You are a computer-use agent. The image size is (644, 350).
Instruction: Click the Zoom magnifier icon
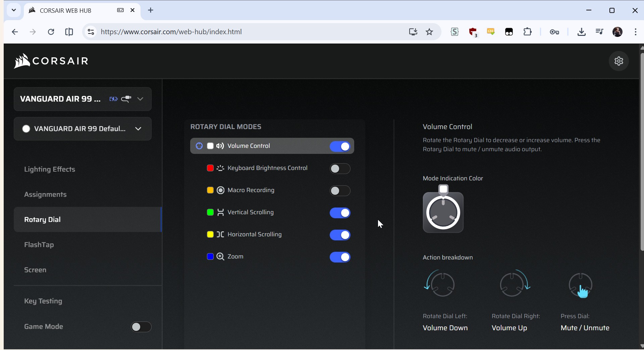click(x=220, y=257)
